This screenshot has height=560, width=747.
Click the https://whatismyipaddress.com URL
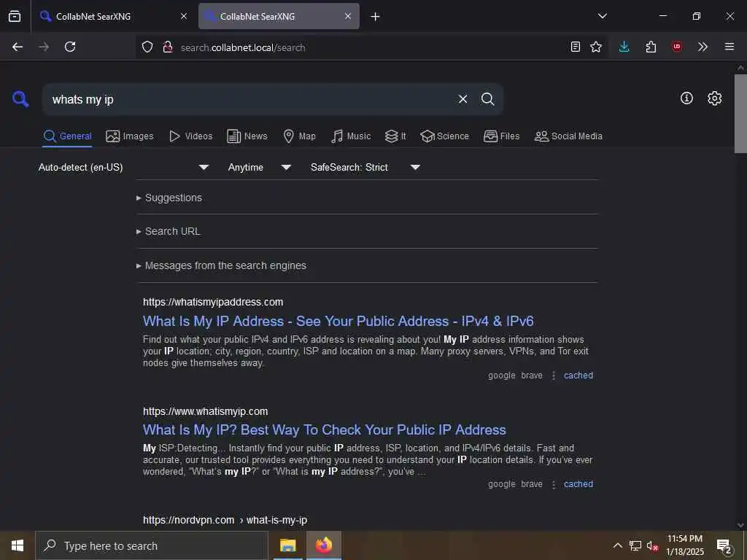click(x=213, y=302)
